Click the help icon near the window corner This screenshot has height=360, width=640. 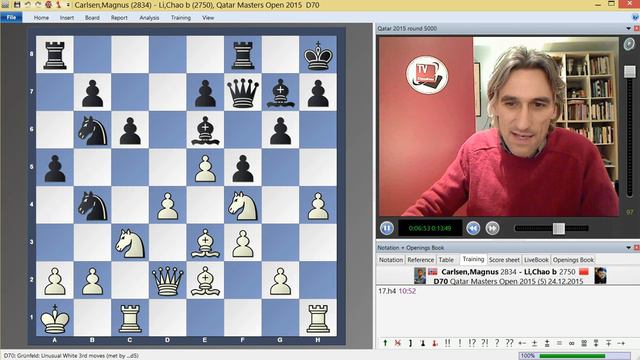point(636,18)
